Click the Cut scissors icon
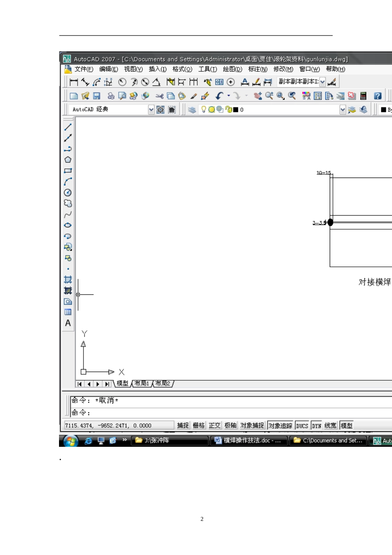Viewport: 392px width, 555px height. click(159, 96)
